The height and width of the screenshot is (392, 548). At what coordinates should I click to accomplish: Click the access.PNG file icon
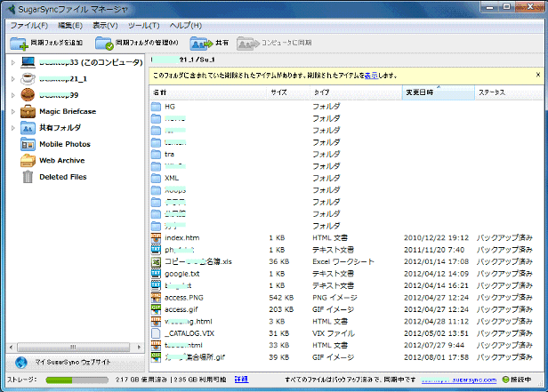point(156,298)
